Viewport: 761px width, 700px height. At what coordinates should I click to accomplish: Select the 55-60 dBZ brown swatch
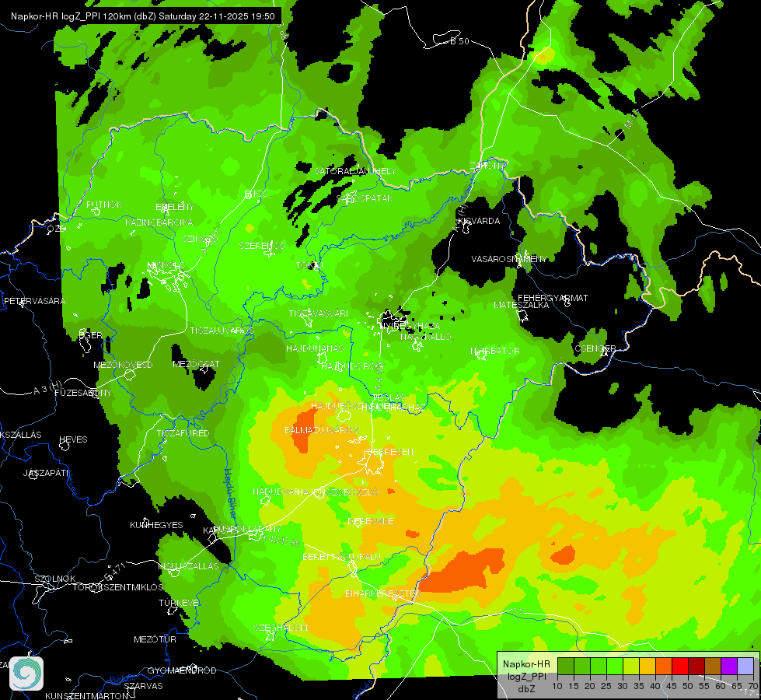[x=713, y=666]
